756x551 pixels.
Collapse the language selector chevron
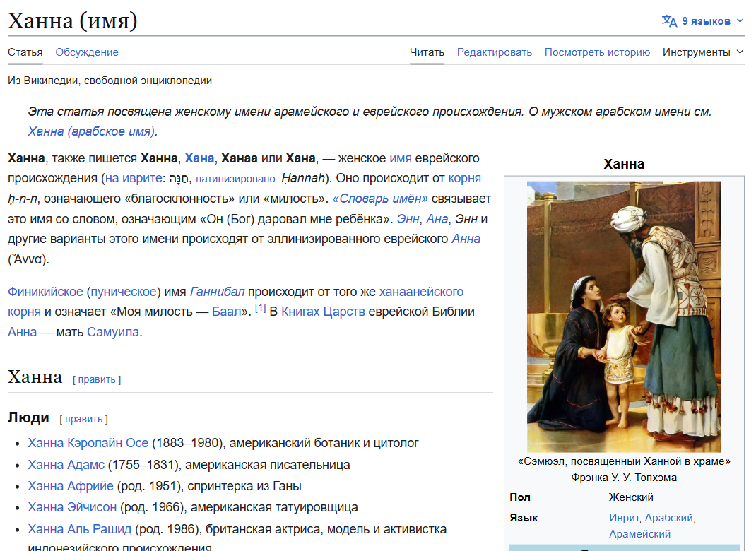pyautogui.click(x=740, y=21)
